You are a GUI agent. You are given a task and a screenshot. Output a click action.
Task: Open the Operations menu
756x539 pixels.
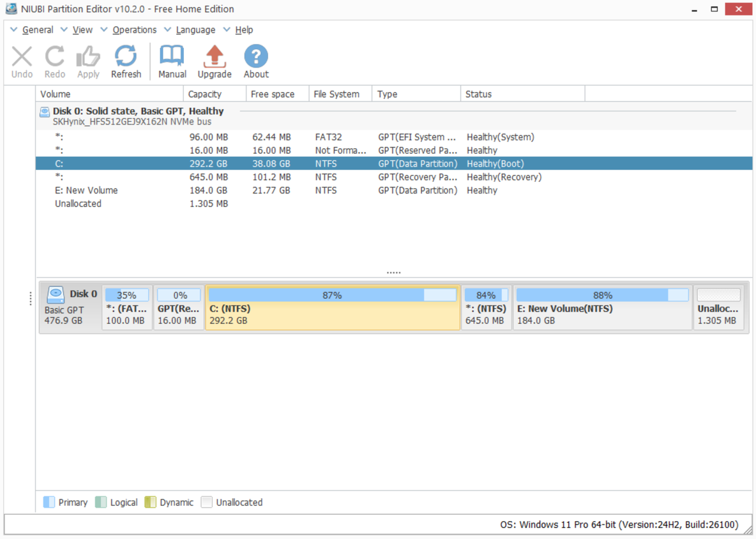click(135, 30)
